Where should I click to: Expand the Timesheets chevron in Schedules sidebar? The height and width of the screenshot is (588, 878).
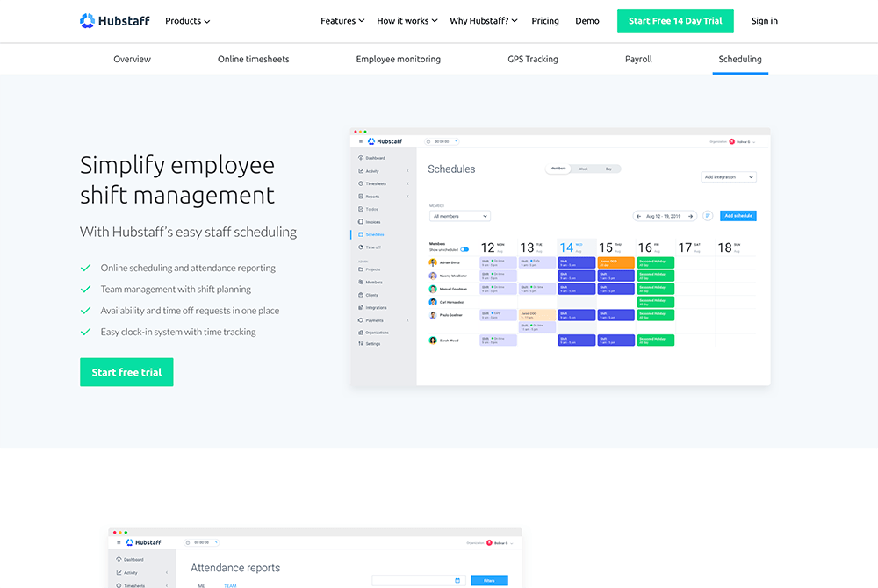(x=407, y=183)
